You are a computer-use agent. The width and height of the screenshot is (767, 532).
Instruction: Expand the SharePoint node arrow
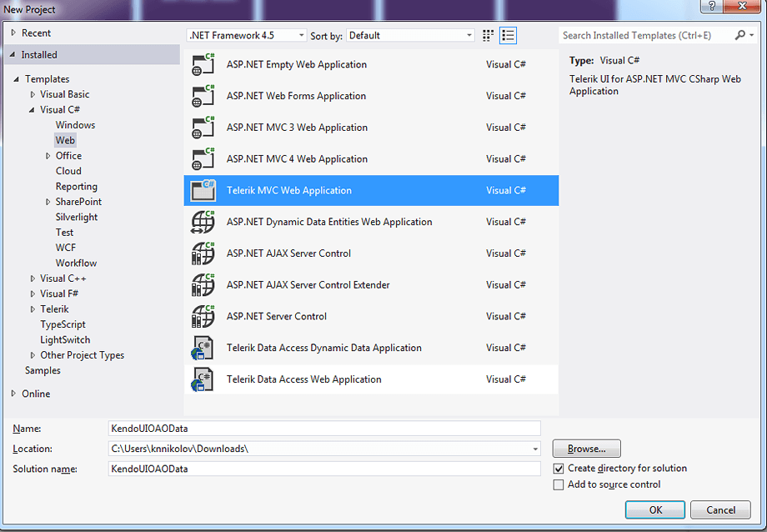coord(48,202)
